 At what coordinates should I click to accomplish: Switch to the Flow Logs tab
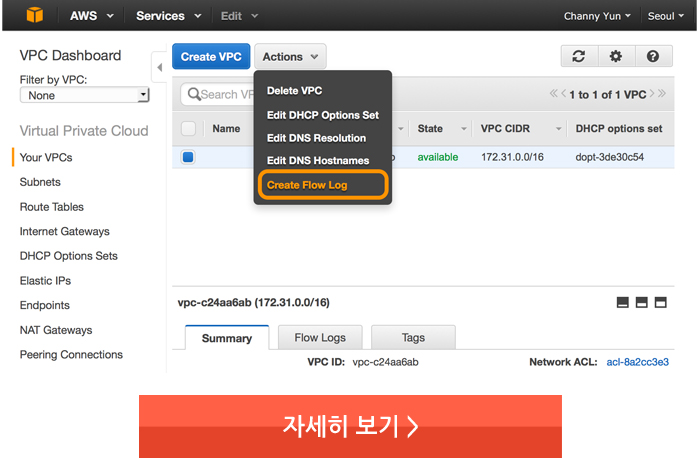coord(320,337)
